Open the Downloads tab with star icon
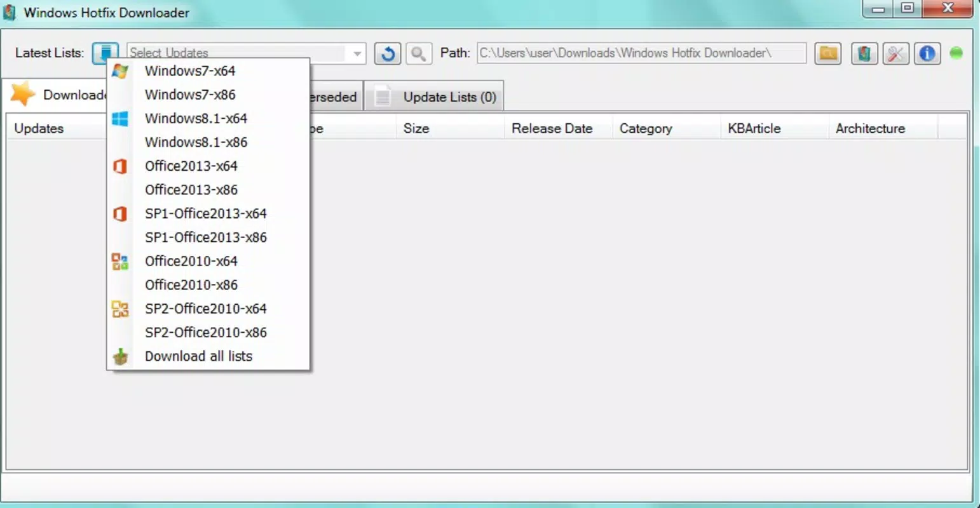 point(56,95)
